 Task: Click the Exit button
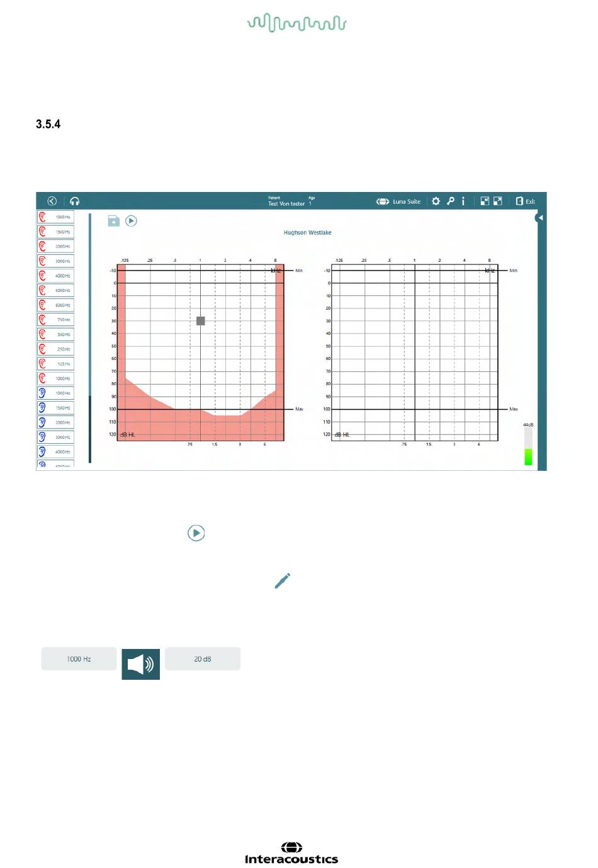tap(526, 201)
